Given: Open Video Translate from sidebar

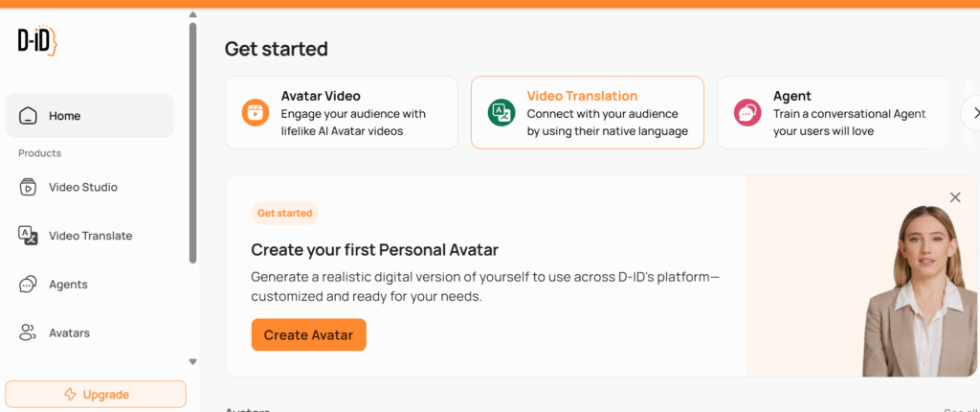Looking at the screenshot, I should coord(89,236).
